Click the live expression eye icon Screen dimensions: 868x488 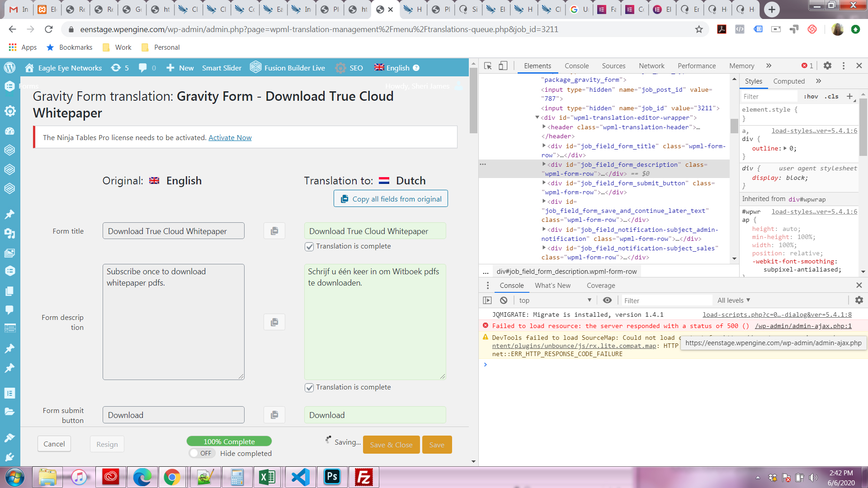[607, 300]
